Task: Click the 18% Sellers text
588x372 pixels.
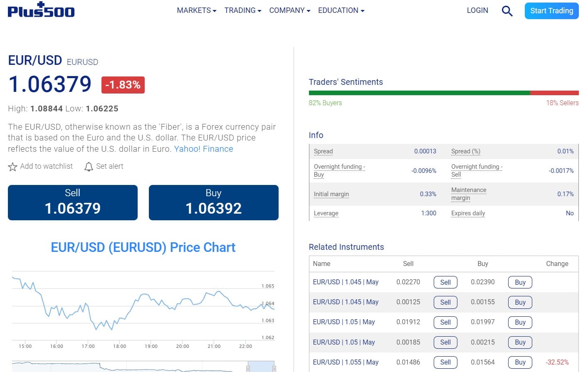Action: click(562, 103)
